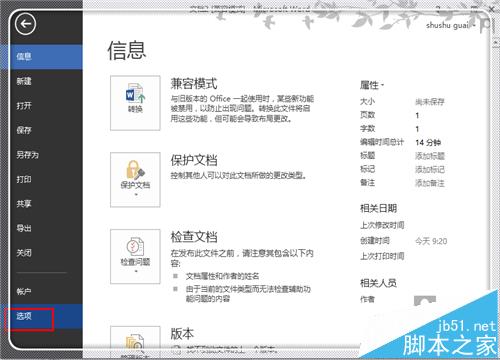The width and height of the screenshot is (500, 360).
Task: Click the Add Tag (添加标记) field
Action: coord(430,169)
